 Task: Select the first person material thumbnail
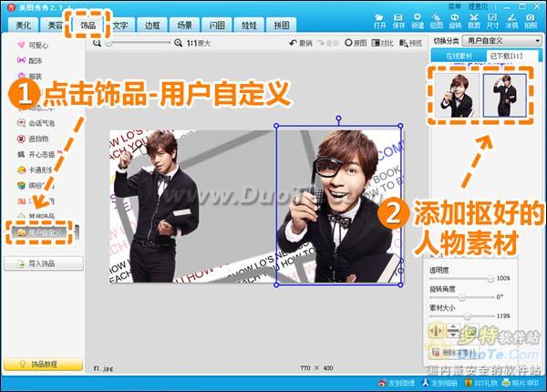(x=457, y=95)
